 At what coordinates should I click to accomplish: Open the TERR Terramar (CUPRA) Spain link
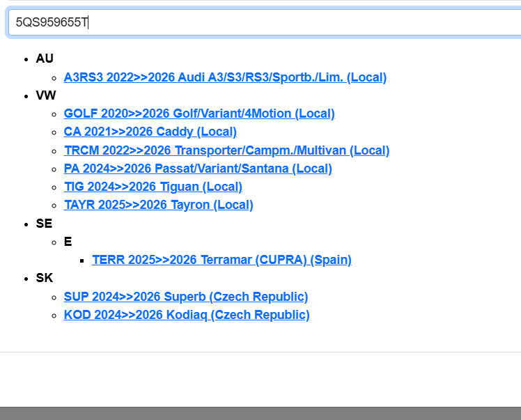pos(221,260)
